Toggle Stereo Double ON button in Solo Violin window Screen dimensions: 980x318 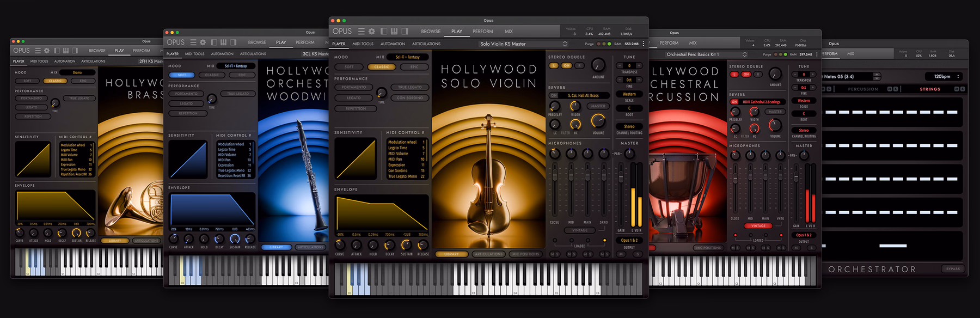[566, 65]
